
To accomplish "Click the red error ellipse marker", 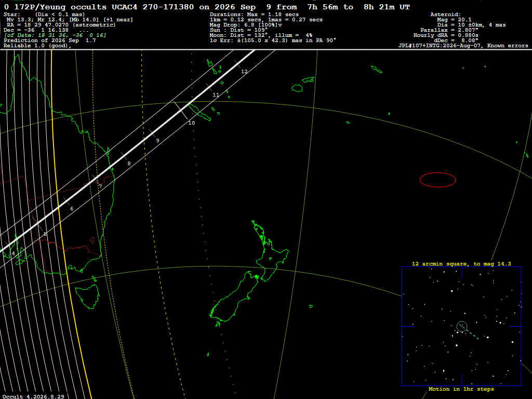I will (437, 180).
